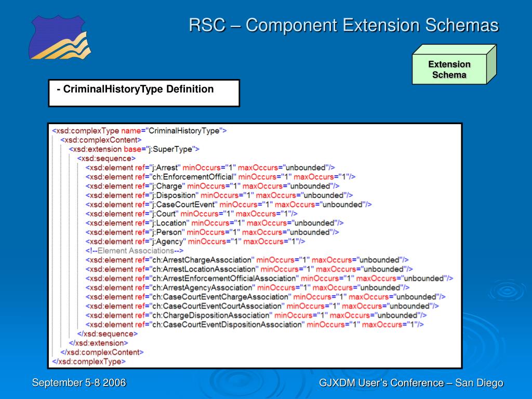Click the xsd:complexType name="CriminalHistoryType" opening line
532x399 pixels.
[139, 130]
